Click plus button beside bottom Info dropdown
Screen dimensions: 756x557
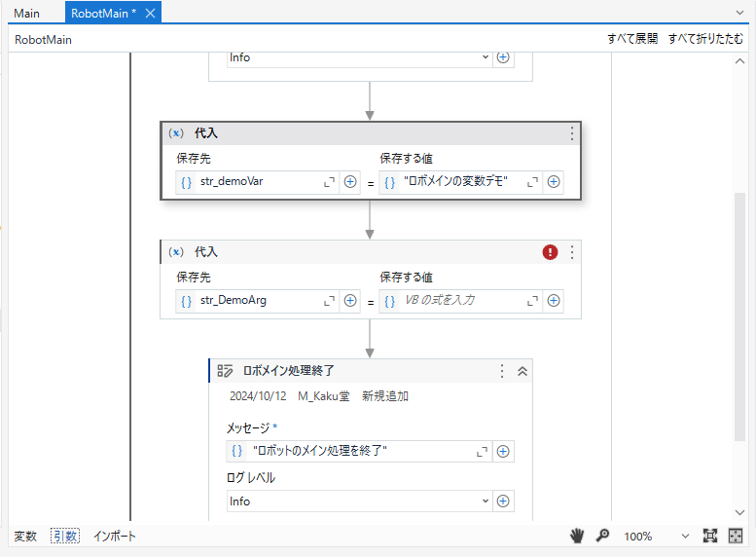503,501
